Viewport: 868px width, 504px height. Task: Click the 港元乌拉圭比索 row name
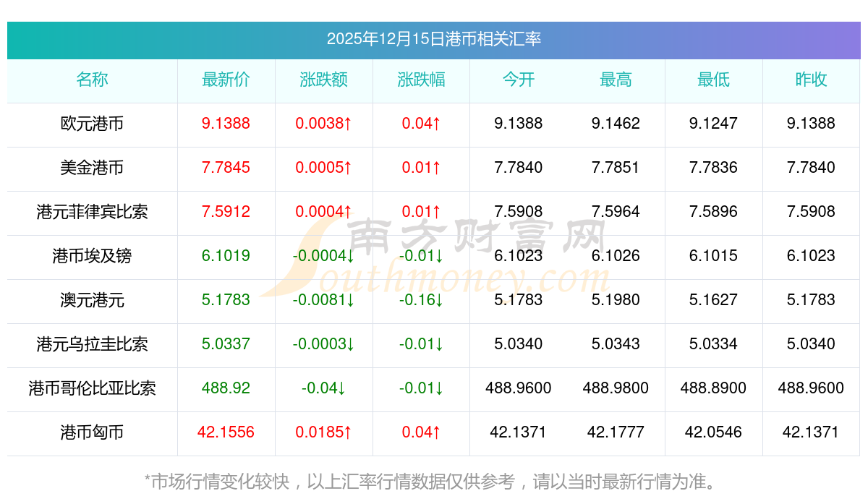pos(92,344)
